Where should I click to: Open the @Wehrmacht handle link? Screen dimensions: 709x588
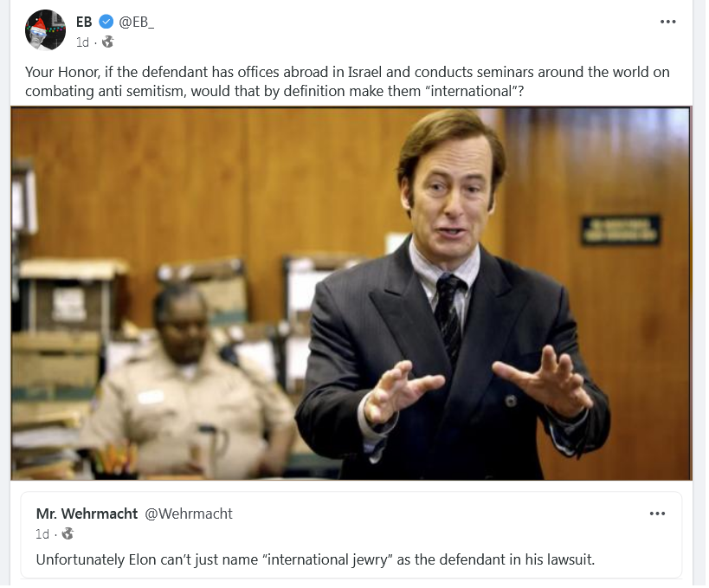point(189,514)
